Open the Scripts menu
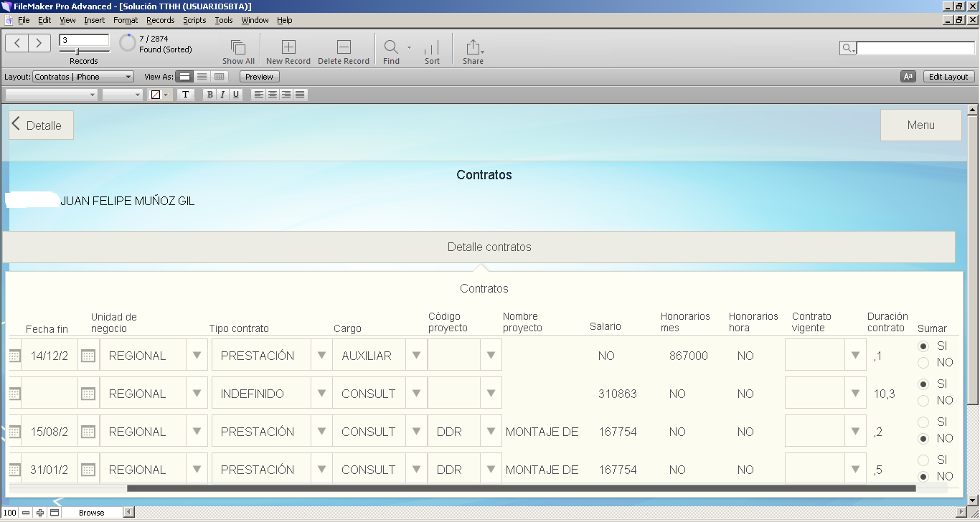The image size is (980, 522). coord(194,20)
